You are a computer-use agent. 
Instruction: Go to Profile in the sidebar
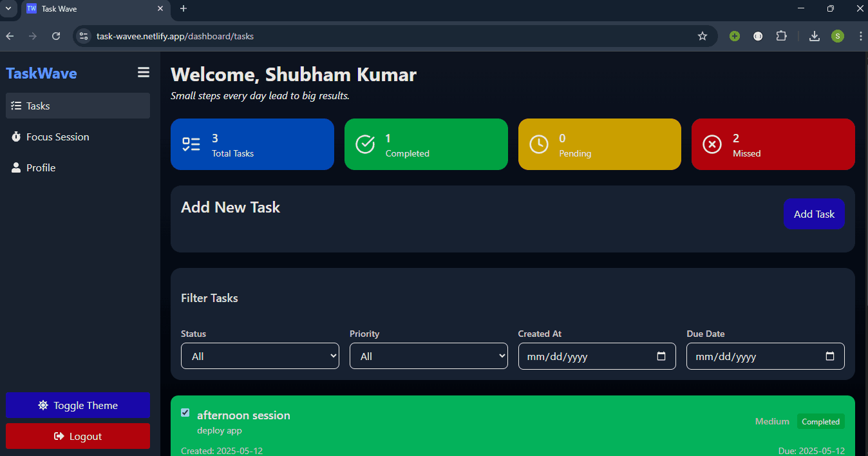(x=41, y=167)
